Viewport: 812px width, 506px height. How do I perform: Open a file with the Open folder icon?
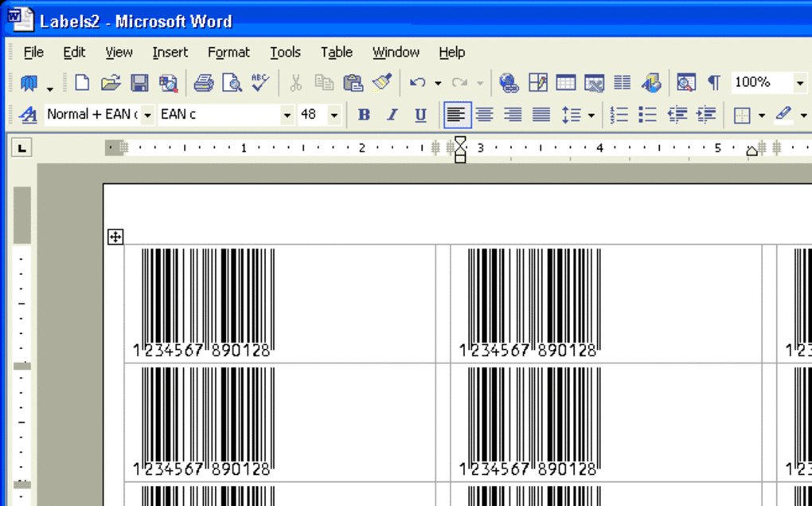111,83
